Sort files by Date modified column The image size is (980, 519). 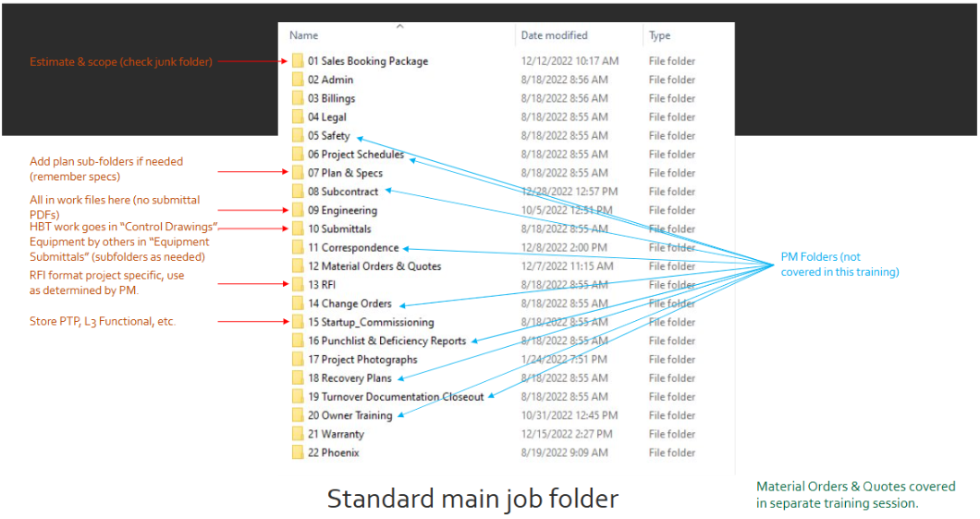click(554, 36)
